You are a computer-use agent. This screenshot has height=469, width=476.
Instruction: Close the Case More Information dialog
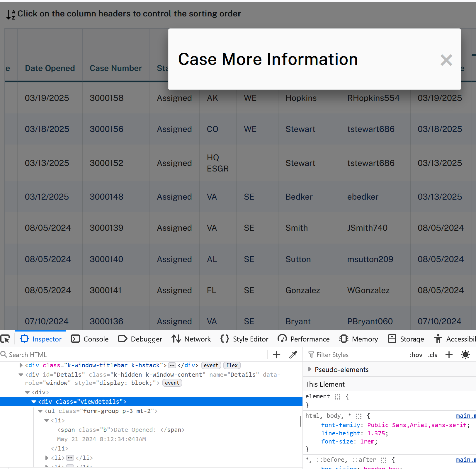(x=446, y=60)
